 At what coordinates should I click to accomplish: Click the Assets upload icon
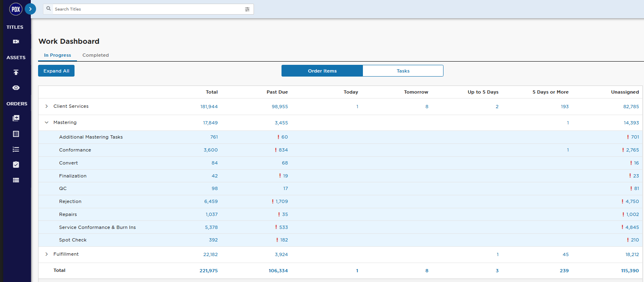pyautogui.click(x=16, y=72)
